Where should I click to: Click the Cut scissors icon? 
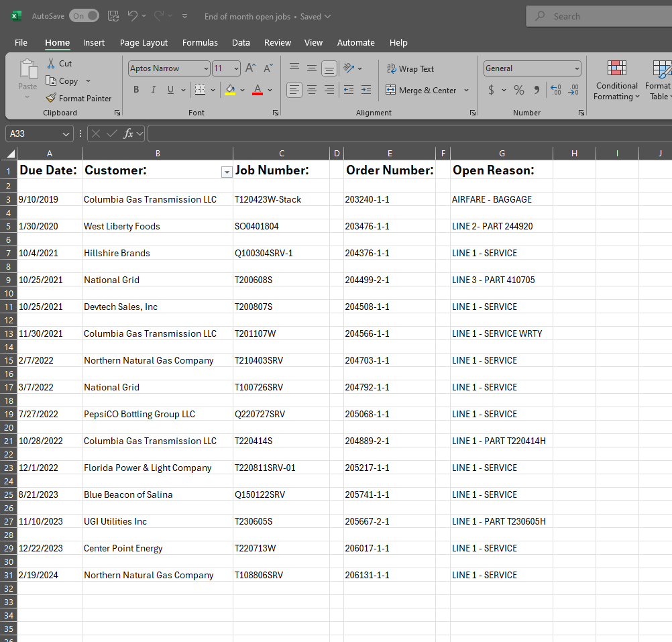click(51, 64)
